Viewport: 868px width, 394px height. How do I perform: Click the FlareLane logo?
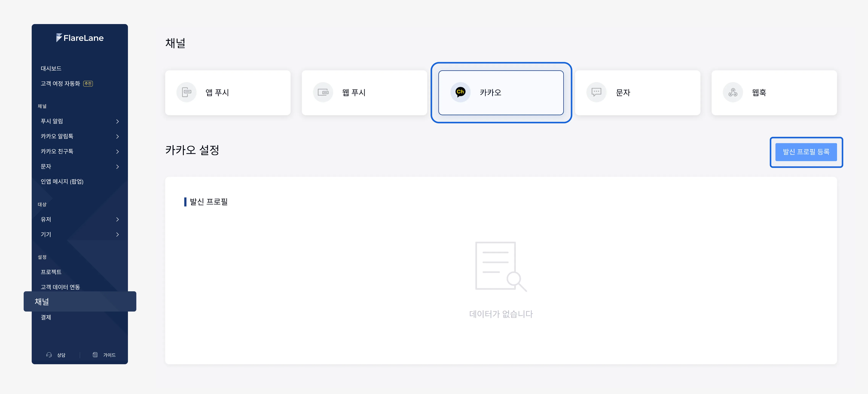(80, 38)
